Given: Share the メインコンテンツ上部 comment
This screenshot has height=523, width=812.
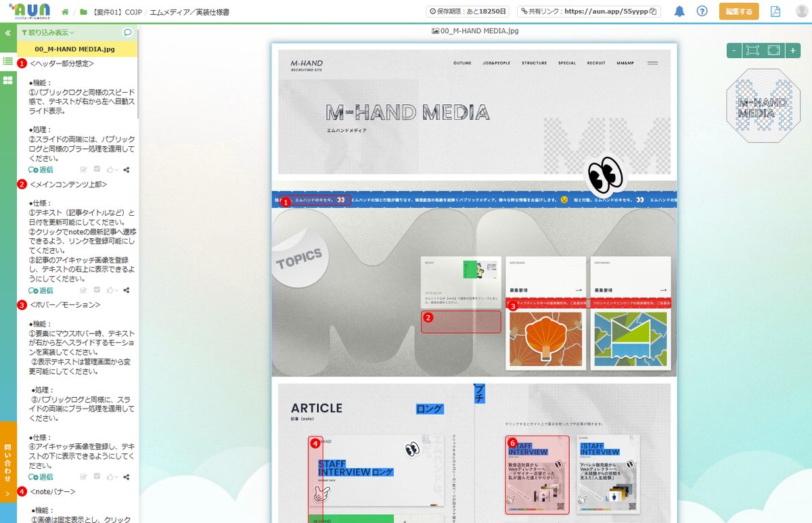Looking at the screenshot, I should 127,290.
